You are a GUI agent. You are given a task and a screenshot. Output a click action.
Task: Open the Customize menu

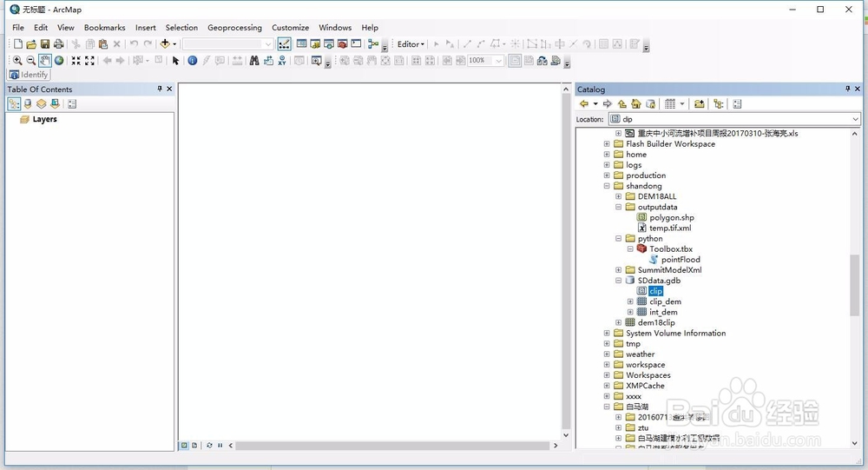290,27
